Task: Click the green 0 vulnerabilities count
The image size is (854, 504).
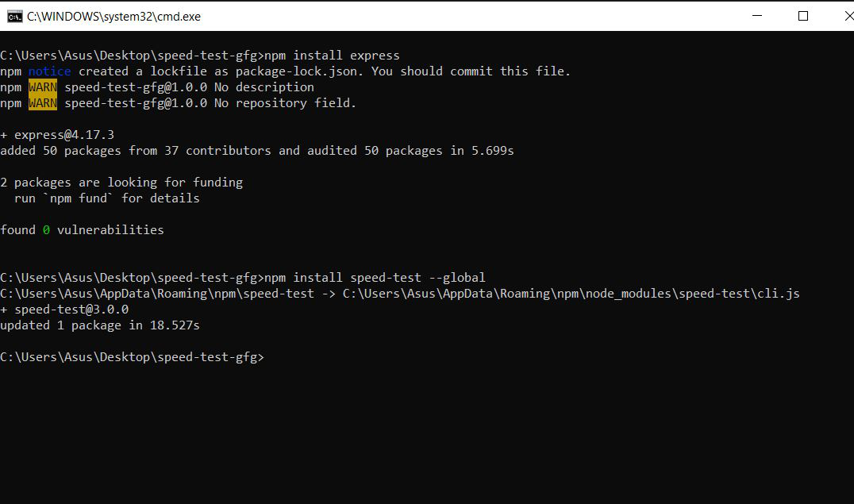Action: tap(46, 230)
